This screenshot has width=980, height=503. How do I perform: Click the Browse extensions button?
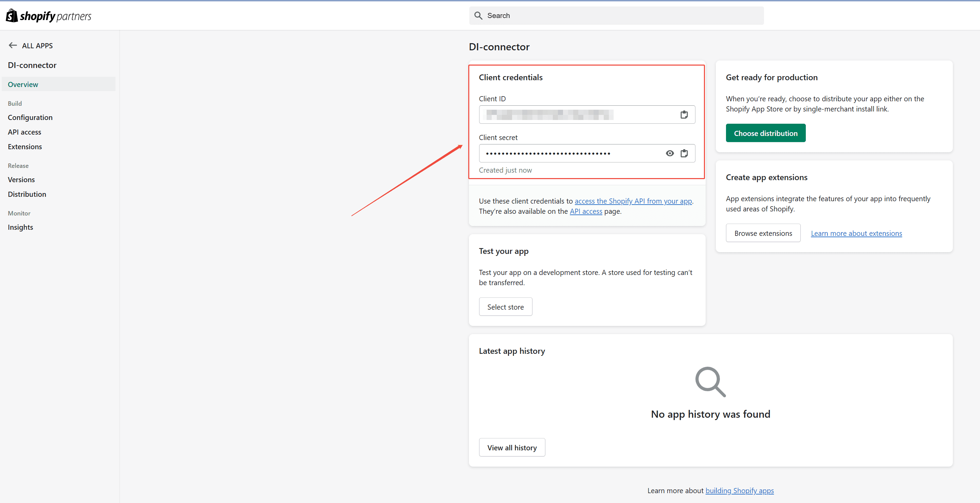(x=763, y=233)
